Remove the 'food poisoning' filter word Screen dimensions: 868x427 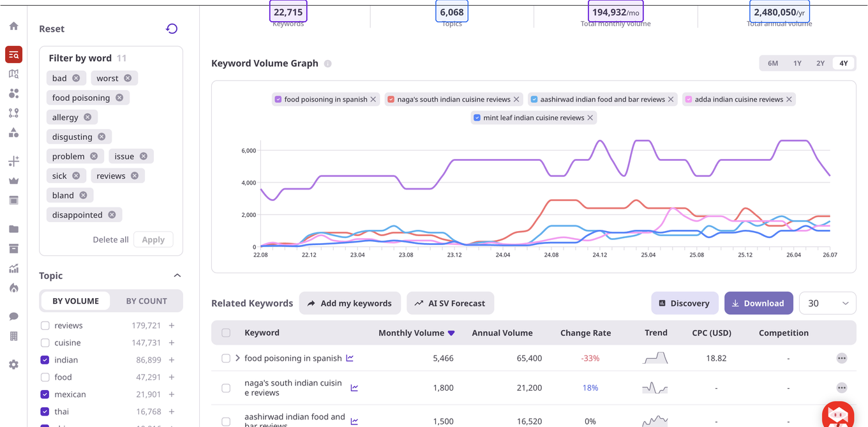pos(119,98)
